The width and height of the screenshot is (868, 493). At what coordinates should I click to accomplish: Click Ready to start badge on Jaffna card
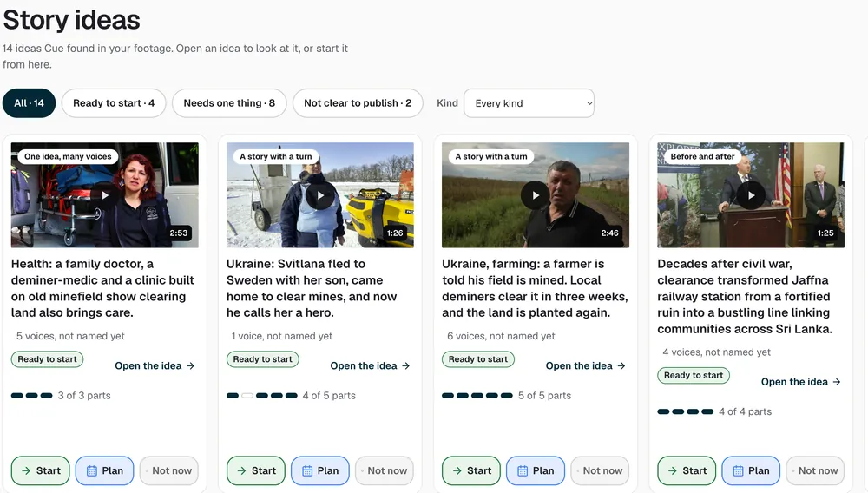[x=693, y=375]
